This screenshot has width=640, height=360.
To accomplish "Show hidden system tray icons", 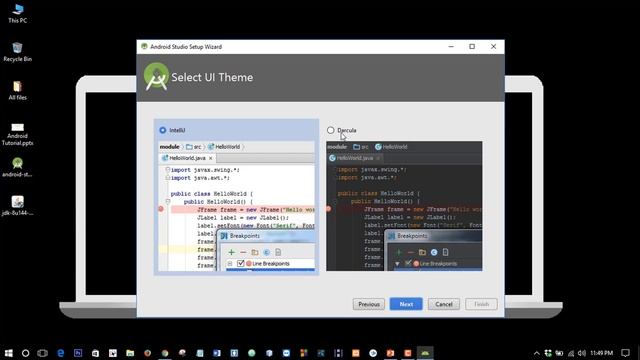I will (x=537, y=353).
